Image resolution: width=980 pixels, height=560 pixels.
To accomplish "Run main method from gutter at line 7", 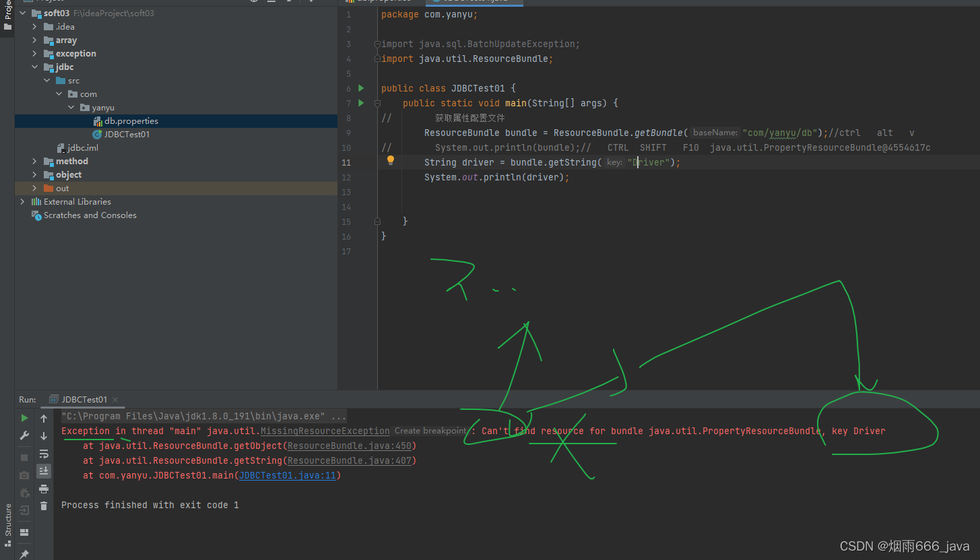I will click(361, 103).
